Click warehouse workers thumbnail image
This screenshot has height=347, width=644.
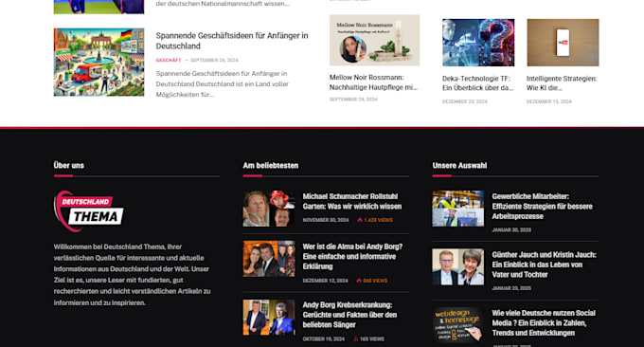pos(458,209)
